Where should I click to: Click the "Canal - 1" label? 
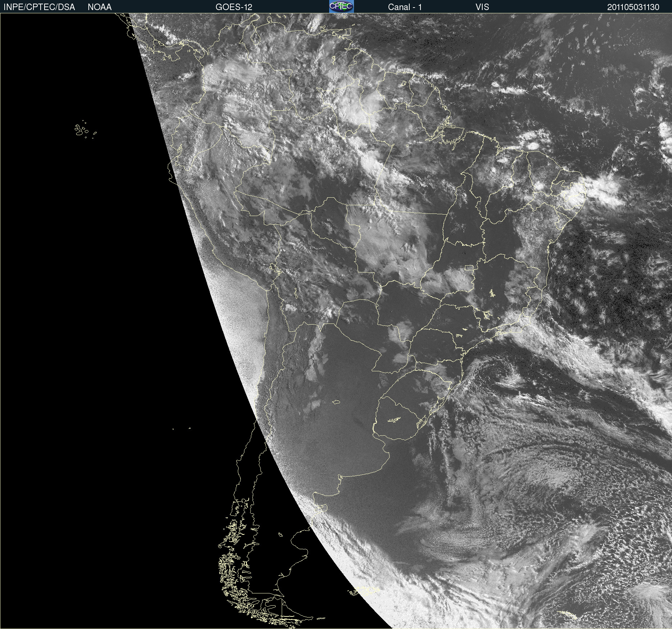(x=405, y=7)
